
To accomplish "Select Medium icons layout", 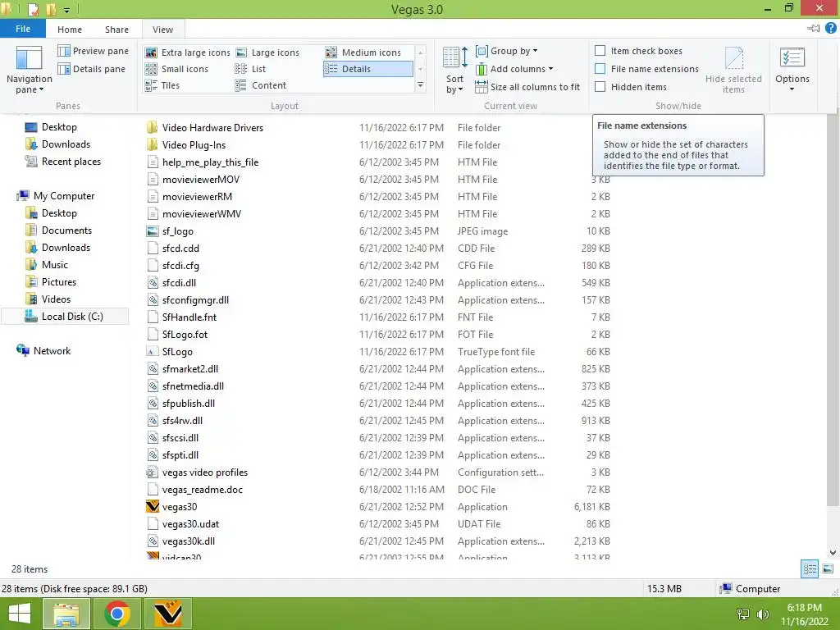I will (x=363, y=52).
